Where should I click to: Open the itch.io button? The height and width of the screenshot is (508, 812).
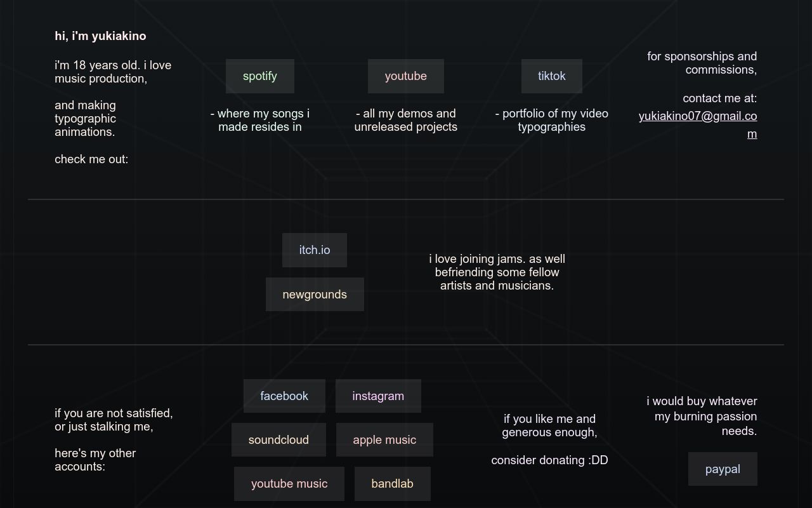pyautogui.click(x=315, y=250)
